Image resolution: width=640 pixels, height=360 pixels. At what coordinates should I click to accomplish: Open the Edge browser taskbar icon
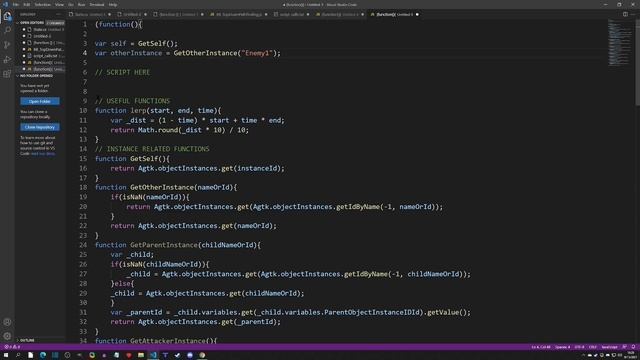(x=43, y=355)
